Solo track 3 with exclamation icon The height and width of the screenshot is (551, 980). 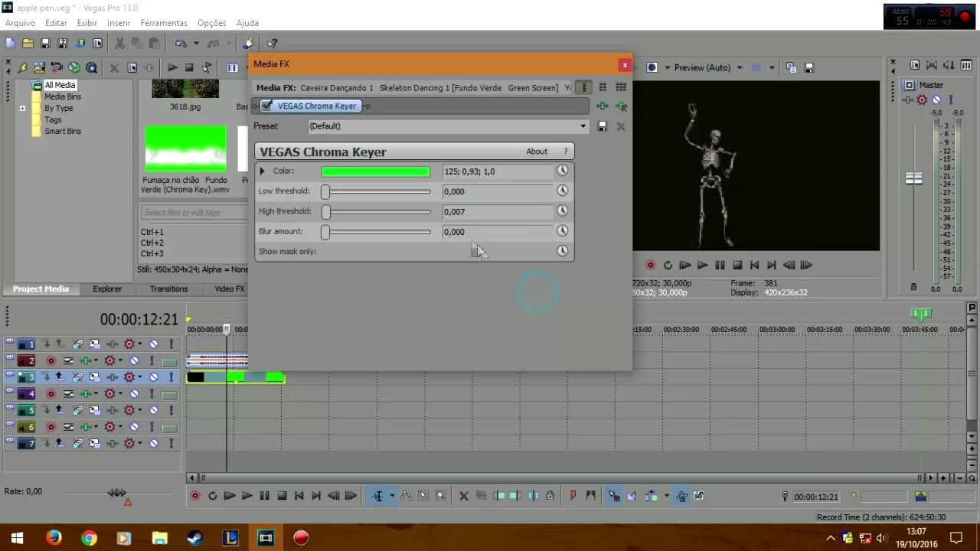coord(171,377)
